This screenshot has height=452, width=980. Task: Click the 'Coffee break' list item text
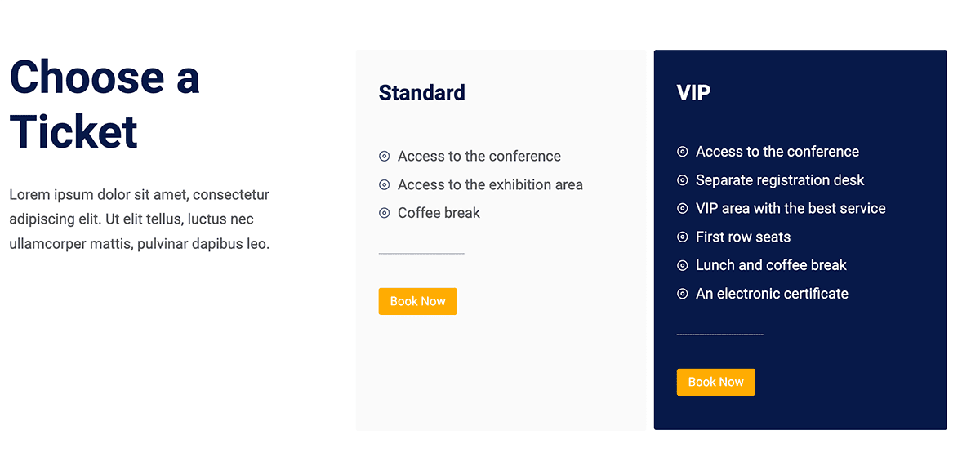pos(439,213)
